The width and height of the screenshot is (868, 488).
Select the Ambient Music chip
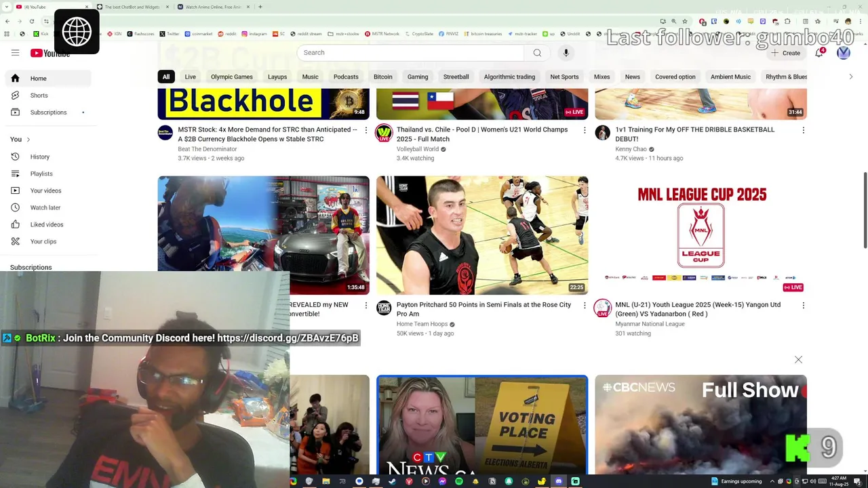[730, 77]
